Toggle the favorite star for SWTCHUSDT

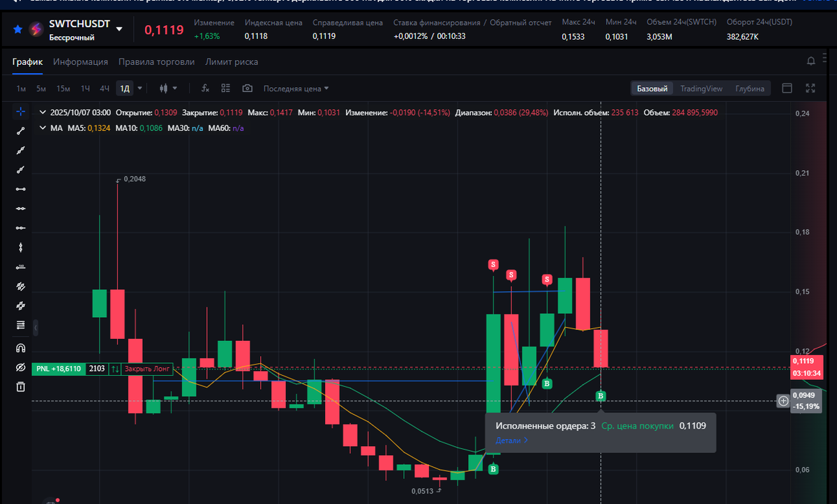click(18, 29)
